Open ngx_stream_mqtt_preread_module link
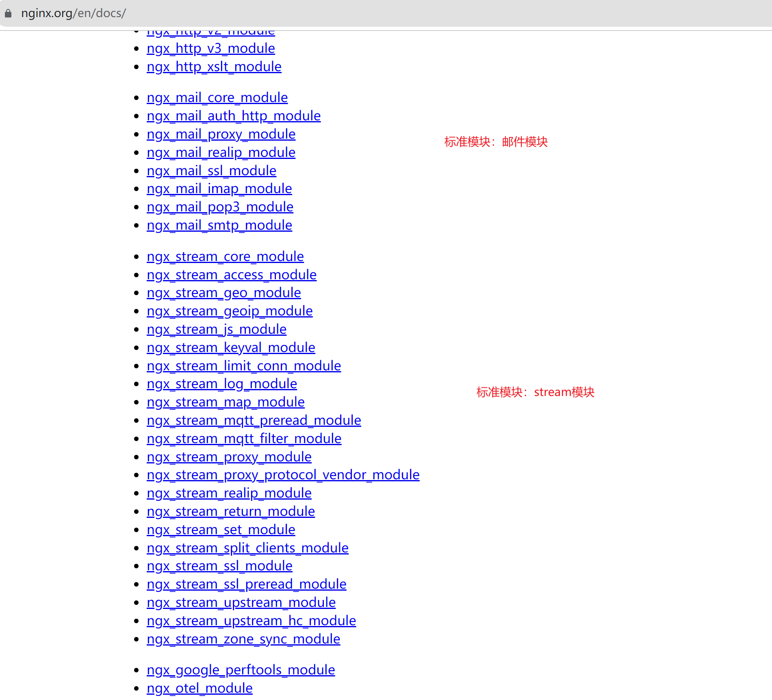The height and width of the screenshot is (700, 772). pos(254,421)
